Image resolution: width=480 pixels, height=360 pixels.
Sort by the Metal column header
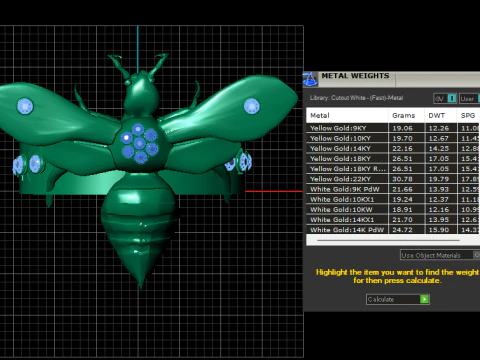347,116
